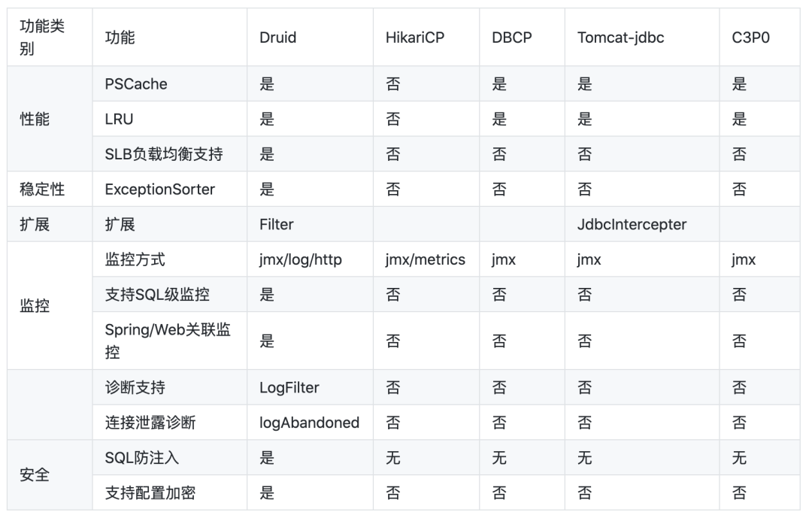
Task: Click the LogFilter cell
Action: click(289, 388)
